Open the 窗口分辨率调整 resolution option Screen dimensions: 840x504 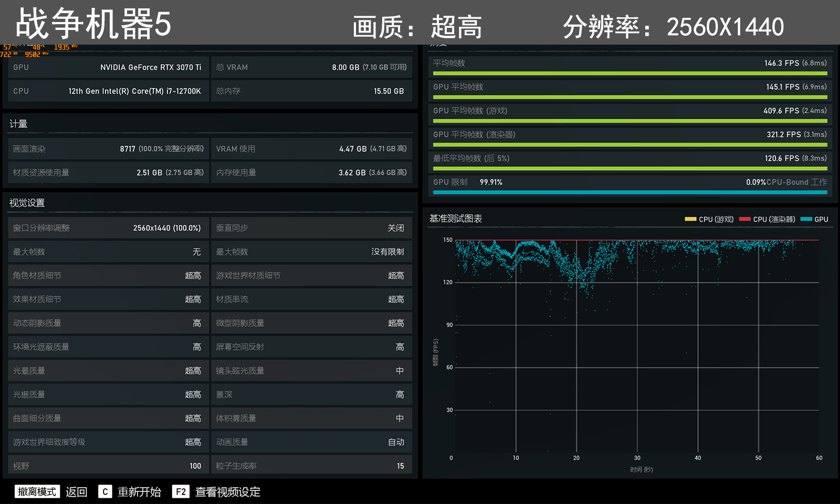point(108,228)
